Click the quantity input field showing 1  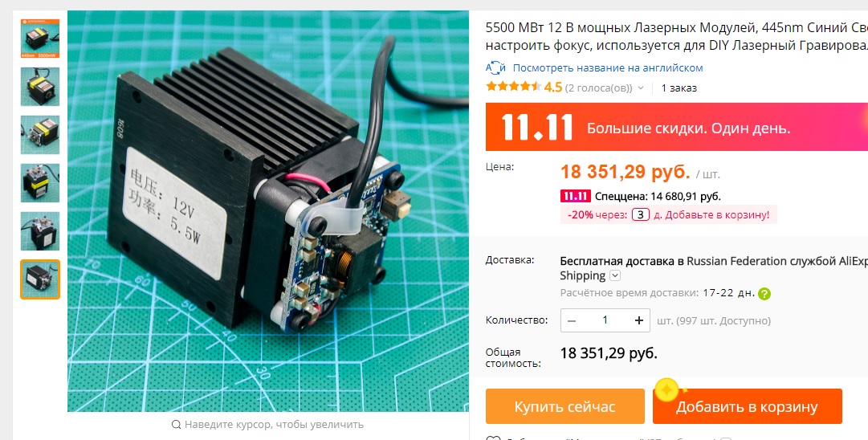605,320
